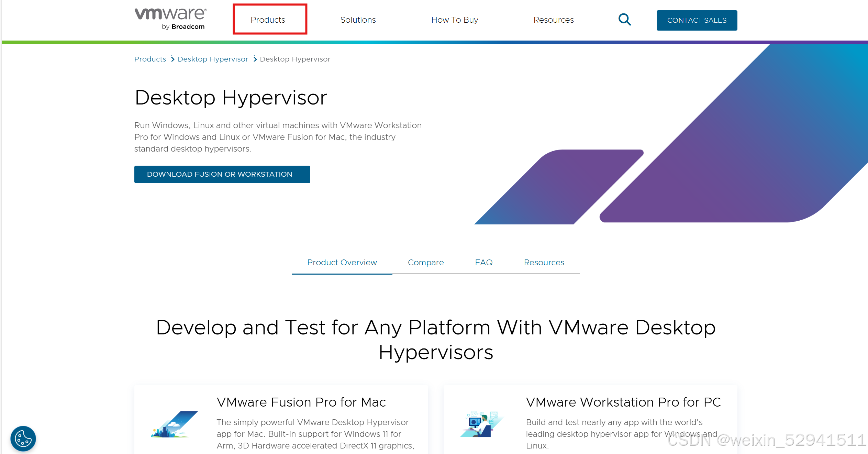Click the VMware by Broadcom logo
868x454 pixels.
coord(170,19)
